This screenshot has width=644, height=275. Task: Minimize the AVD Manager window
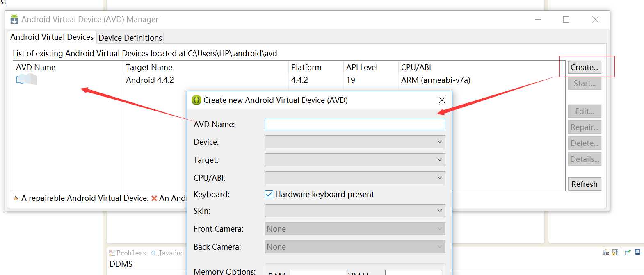pos(538,19)
